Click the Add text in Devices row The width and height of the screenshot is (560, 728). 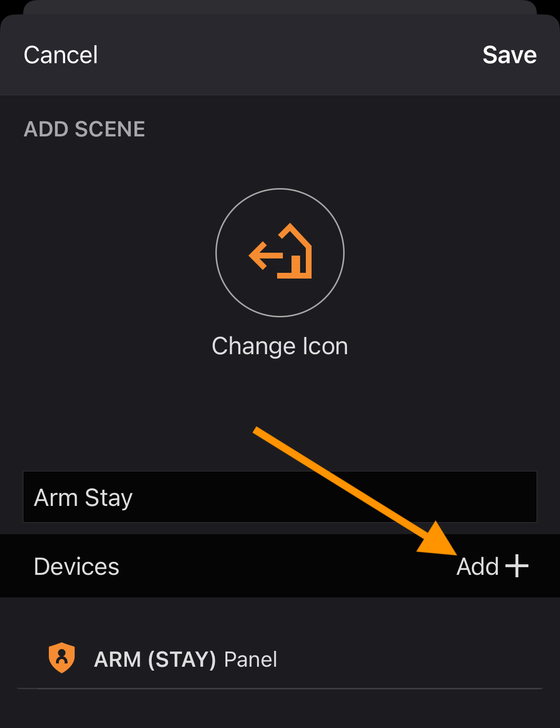point(478,566)
